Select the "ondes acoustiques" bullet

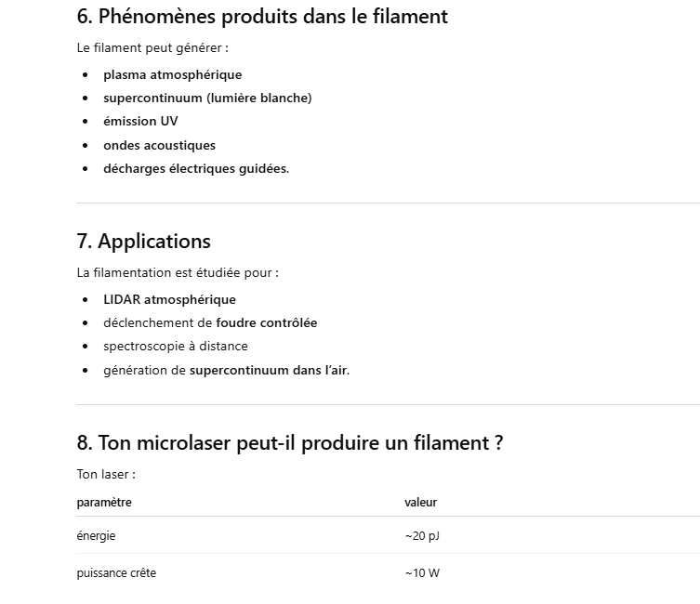[x=159, y=145]
